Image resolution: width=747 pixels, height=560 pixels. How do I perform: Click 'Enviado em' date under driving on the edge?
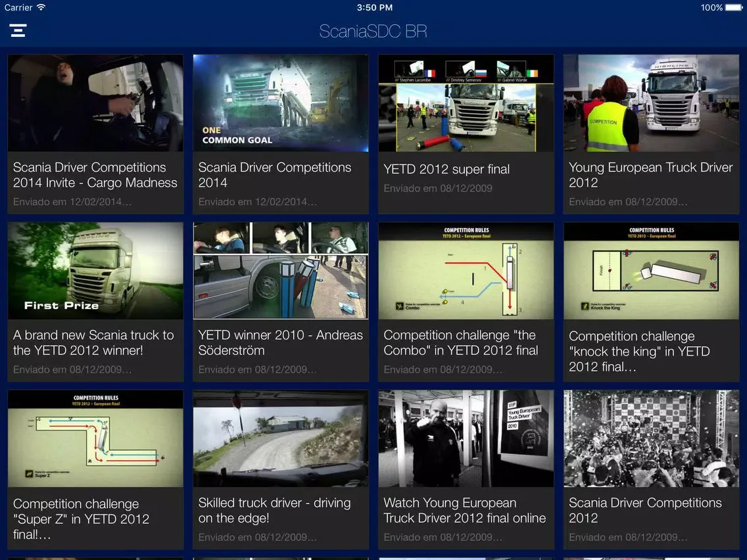coord(257,537)
